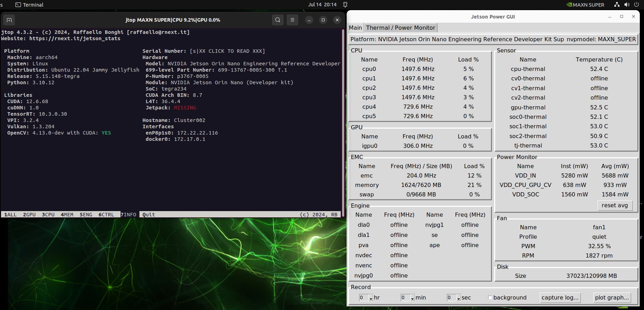
Task: Click serial number CLICK TO READ text
Action: point(227,51)
